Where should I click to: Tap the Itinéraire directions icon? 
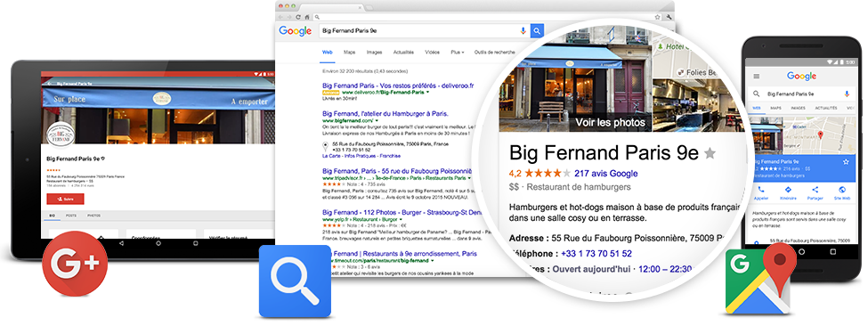(788, 192)
